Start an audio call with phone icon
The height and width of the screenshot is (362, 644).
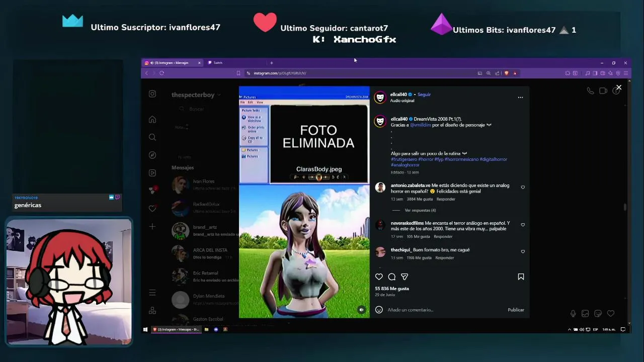[590, 91]
